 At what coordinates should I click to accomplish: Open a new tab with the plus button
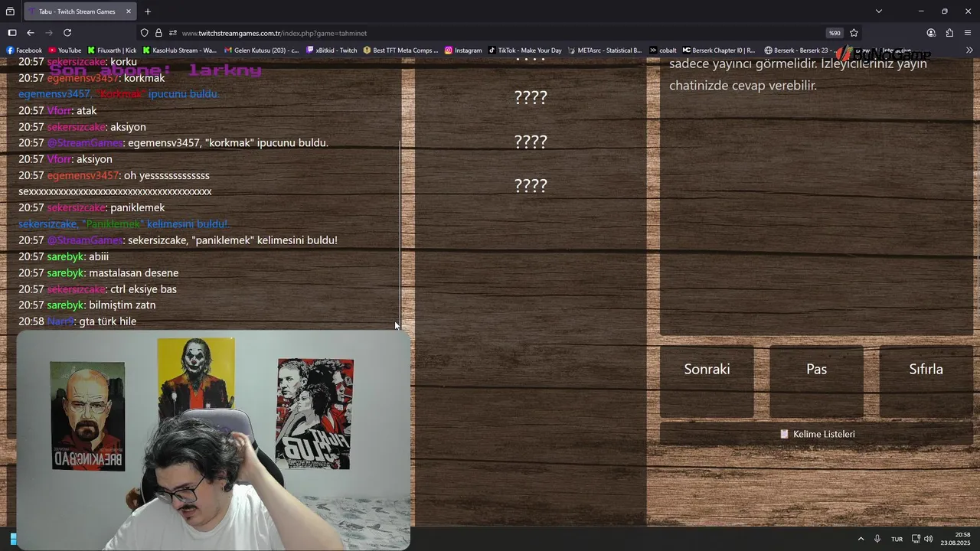coord(148,11)
